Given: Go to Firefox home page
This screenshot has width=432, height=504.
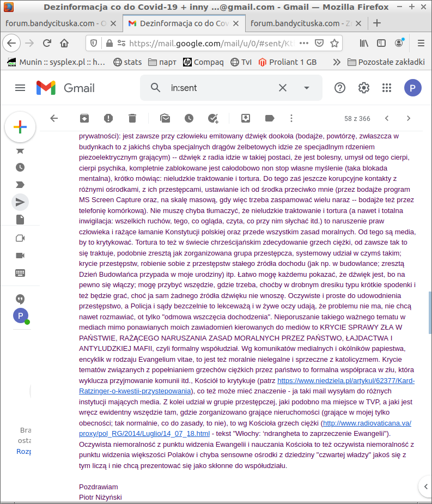Looking at the screenshot, I should [64, 42].
